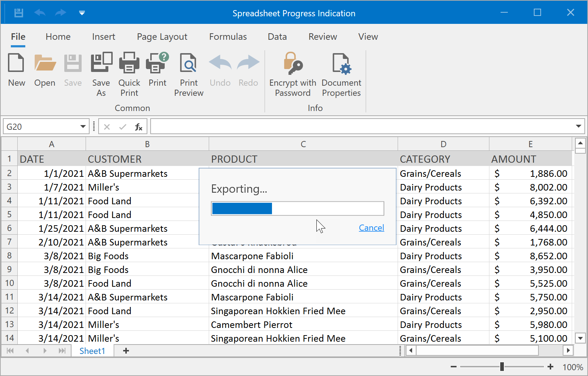
Task: Click the New document icon
Action: (x=16, y=63)
